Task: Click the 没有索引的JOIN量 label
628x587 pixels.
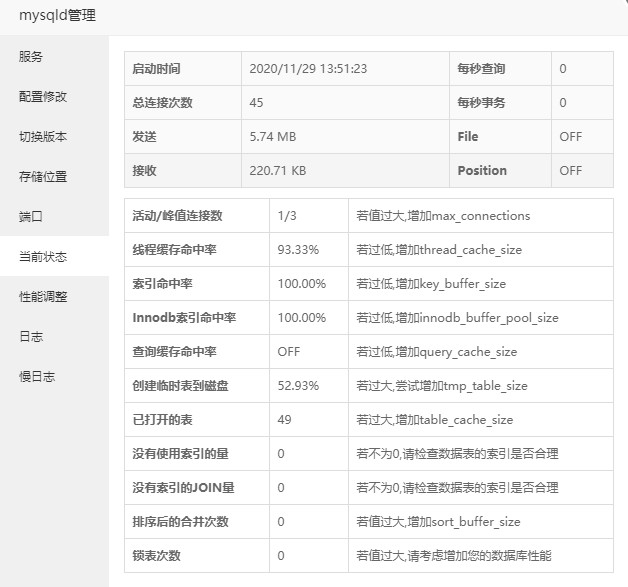Action: tap(183, 488)
